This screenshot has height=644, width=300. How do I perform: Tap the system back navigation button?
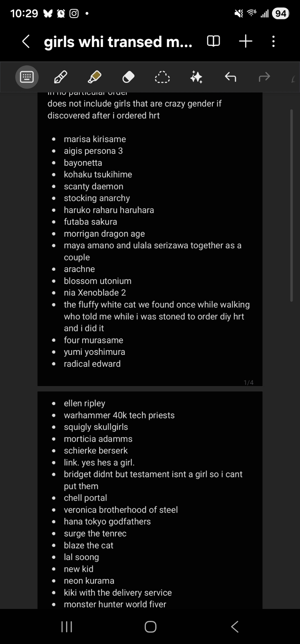point(235,627)
